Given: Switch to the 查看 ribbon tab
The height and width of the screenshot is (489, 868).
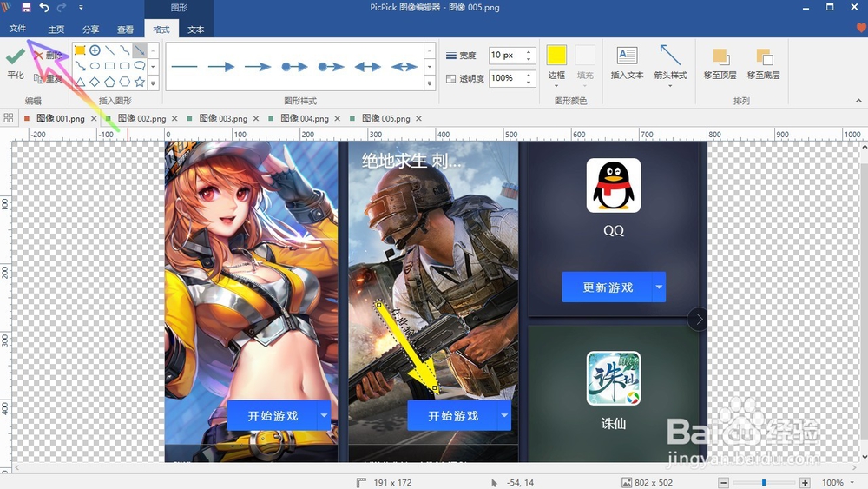Looking at the screenshot, I should point(125,30).
